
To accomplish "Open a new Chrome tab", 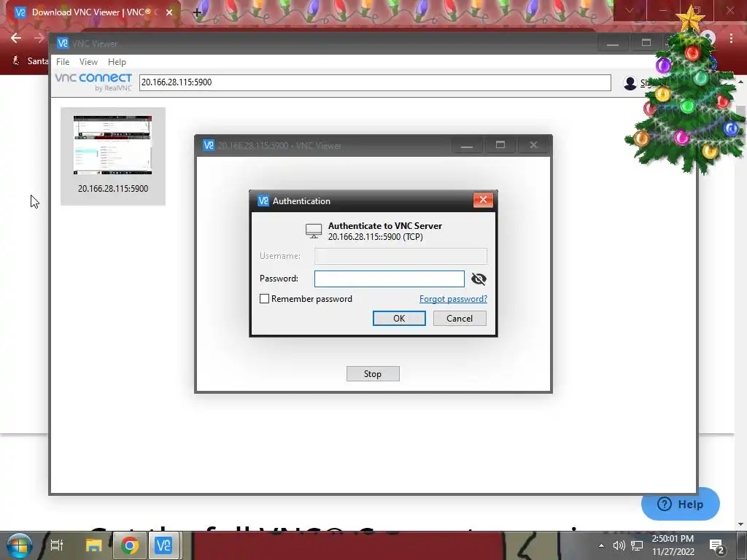I will pos(197,13).
